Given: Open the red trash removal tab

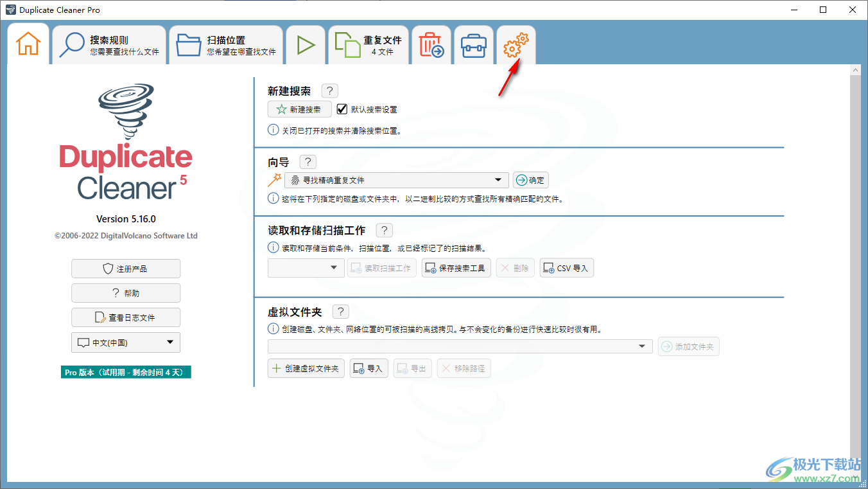Looking at the screenshot, I should tap(431, 46).
